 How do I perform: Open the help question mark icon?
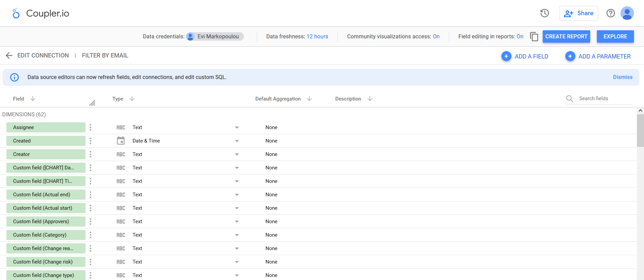click(x=611, y=13)
